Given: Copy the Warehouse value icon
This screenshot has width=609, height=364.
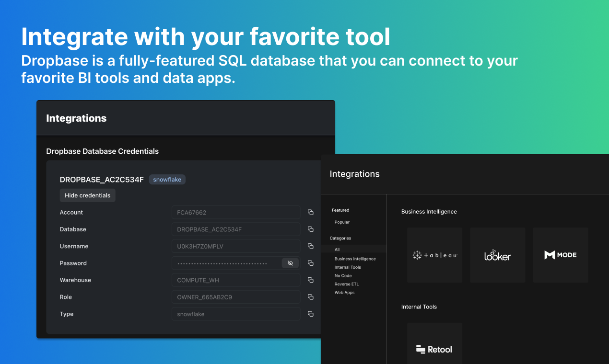Looking at the screenshot, I should tap(311, 280).
